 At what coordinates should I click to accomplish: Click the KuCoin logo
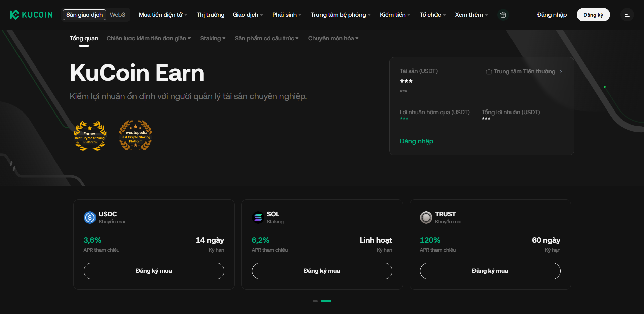click(31, 15)
